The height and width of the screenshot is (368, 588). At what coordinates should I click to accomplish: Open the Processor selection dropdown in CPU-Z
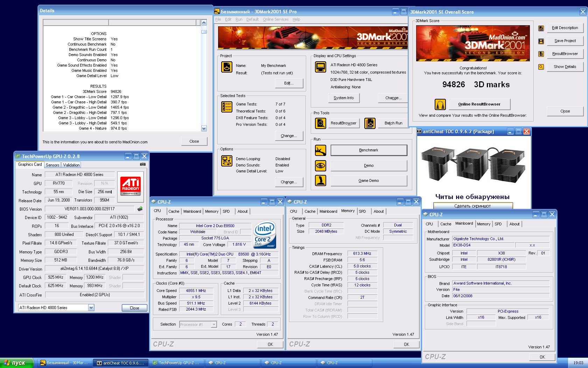click(214, 325)
